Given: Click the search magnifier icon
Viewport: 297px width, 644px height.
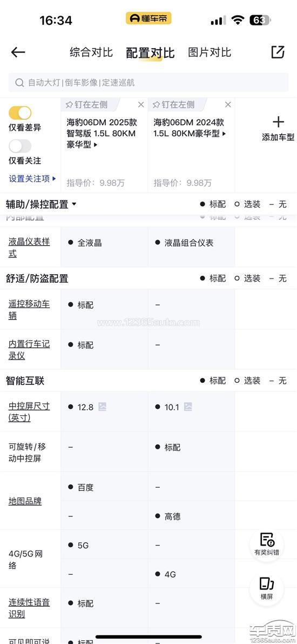Looking at the screenshot, I should (19, 83).
